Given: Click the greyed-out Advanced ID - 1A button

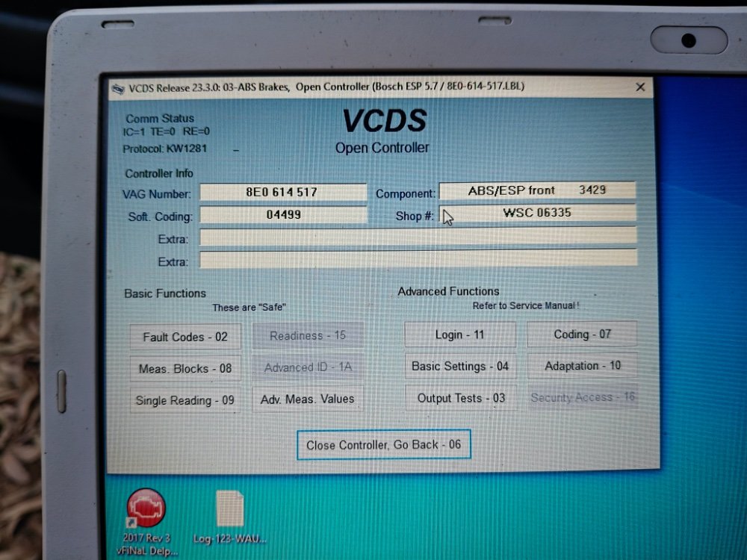Looking at the screenshot, I should pyautogui.click(x=308, y=367).
